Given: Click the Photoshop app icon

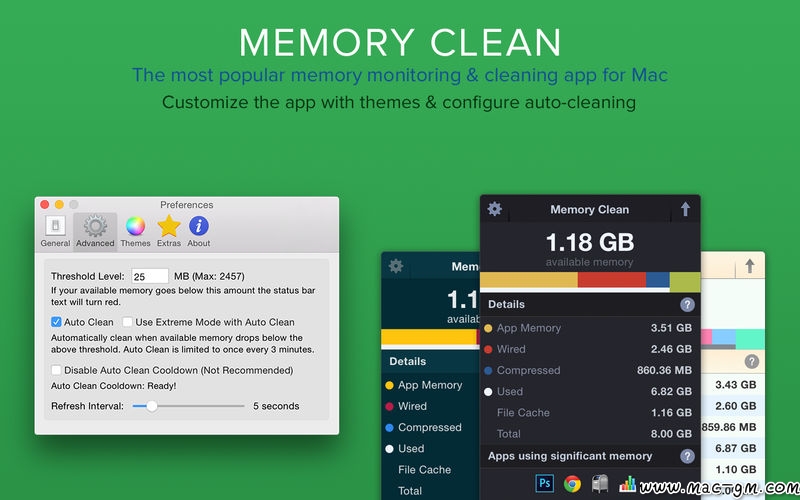Looking at the screenshot, I should [x=544, y=483].
